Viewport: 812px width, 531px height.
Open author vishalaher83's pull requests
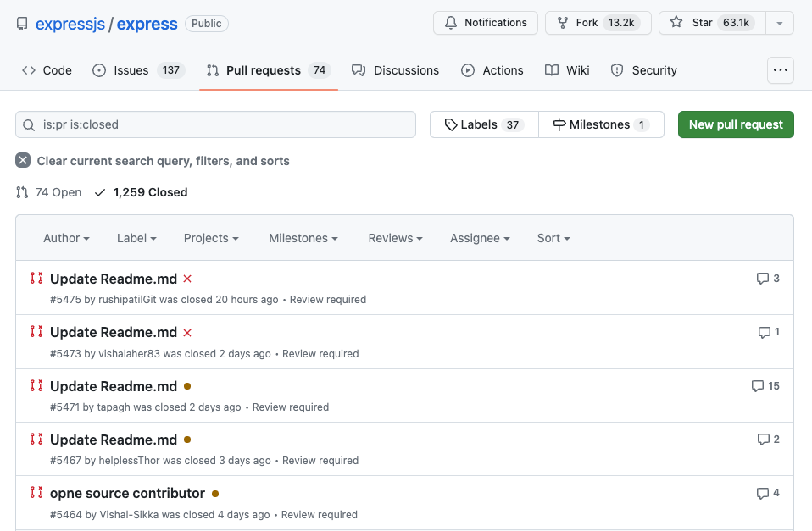pyautogui.click(x=130, y=354)
